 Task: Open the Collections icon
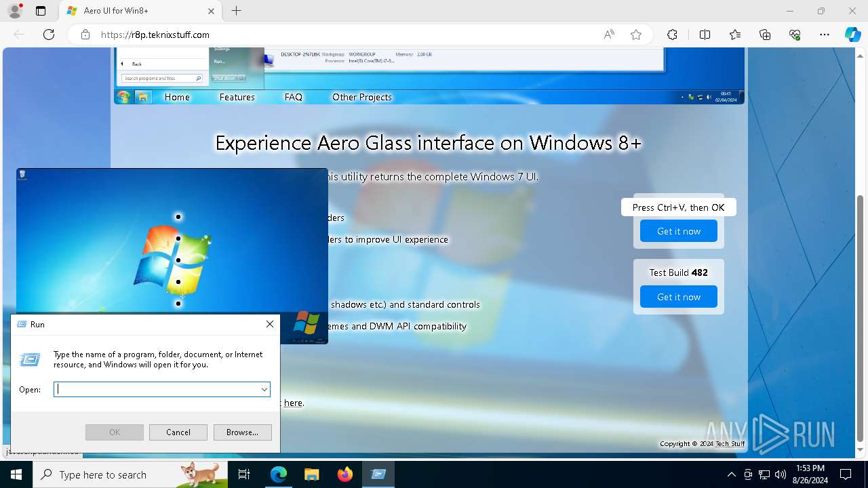pyautogui.click(x=765, y=35)
